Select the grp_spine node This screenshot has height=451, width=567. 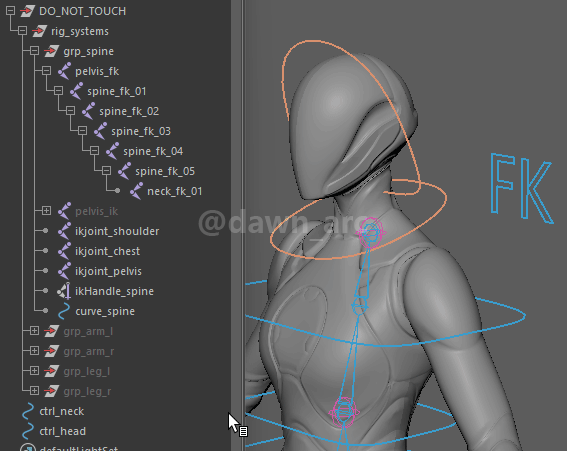89,51
